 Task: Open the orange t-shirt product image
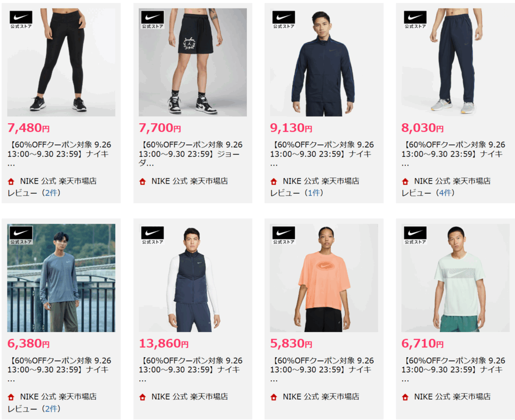(x=324, y=278)
